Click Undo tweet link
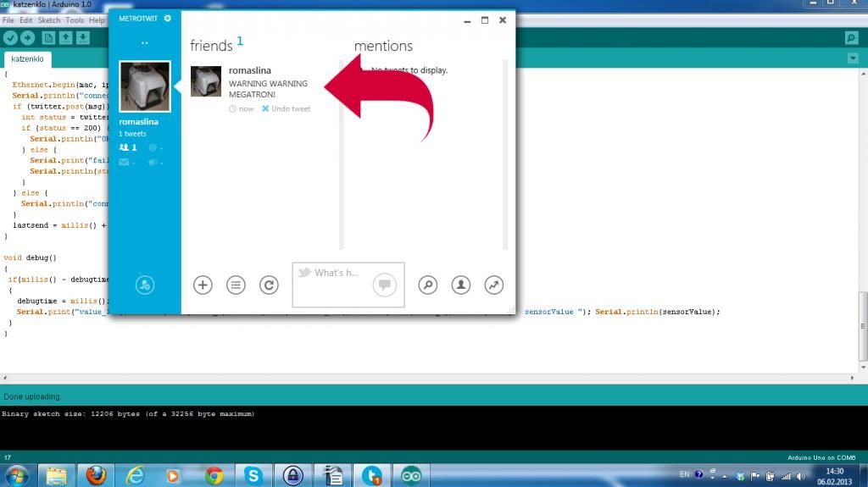The width and height of the screenshot is (868, 487). coord(287,108)
